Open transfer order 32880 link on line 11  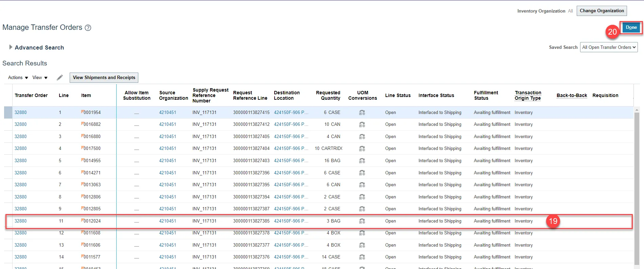pos(20,221)
